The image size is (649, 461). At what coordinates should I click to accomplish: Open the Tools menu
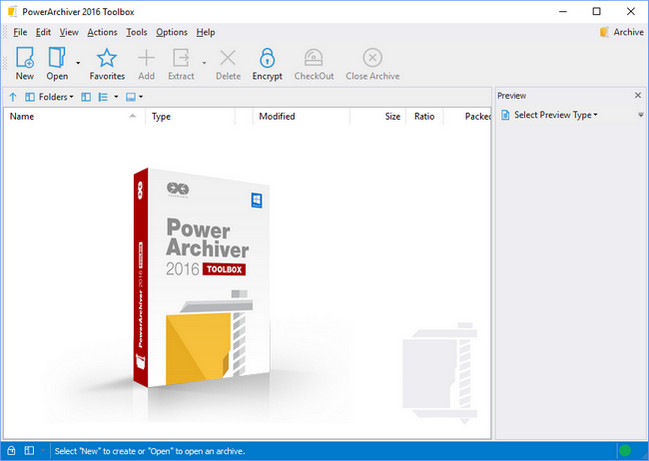point(137,32)
